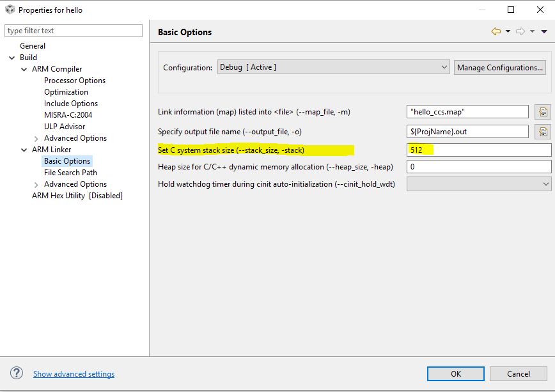Screen dimensions: 555x392
Task: Click the Manage Configurations button
Action: coord(500,67)
